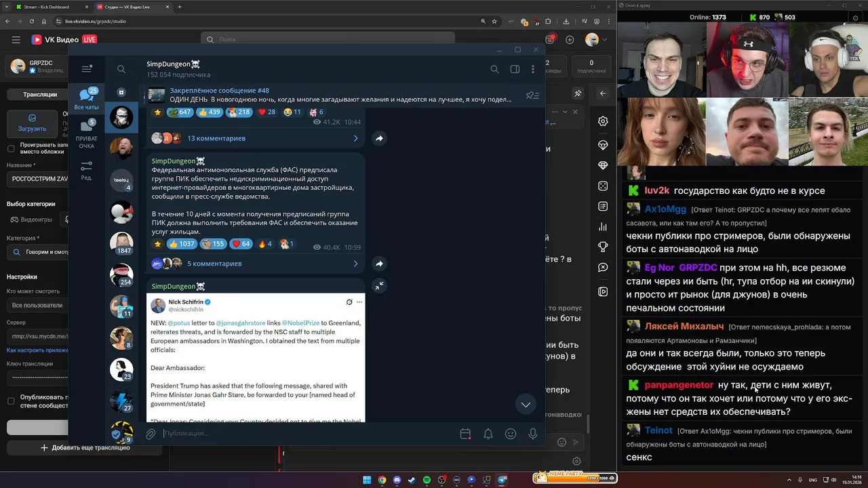This screenshot has width=868, height=488.
Task: Toggle heart 64 reaction
Action: (x=241, y=244)
